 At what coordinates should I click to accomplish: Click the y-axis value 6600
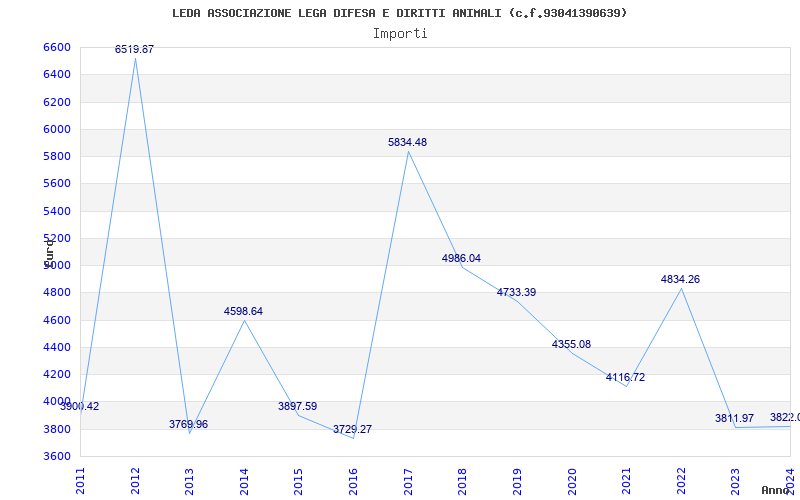coord(57,47)
